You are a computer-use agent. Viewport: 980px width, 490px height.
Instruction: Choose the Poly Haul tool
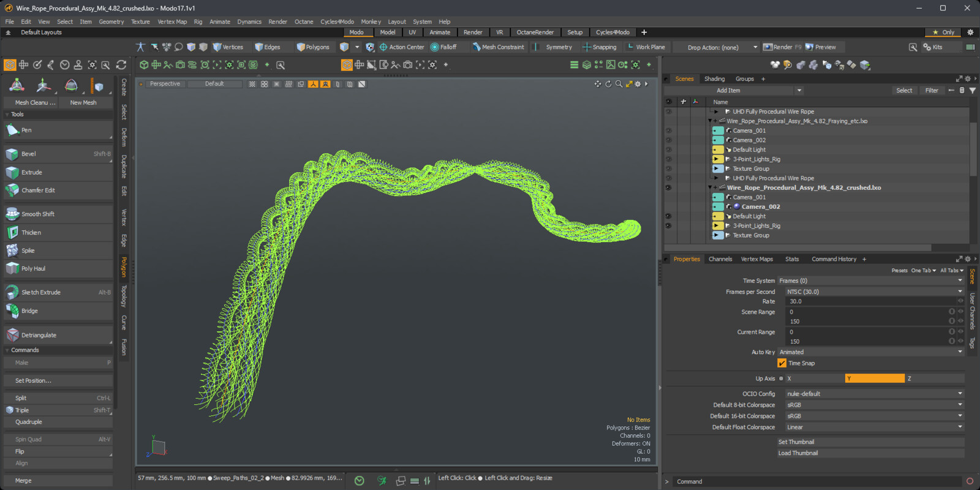tap(58, 268)
